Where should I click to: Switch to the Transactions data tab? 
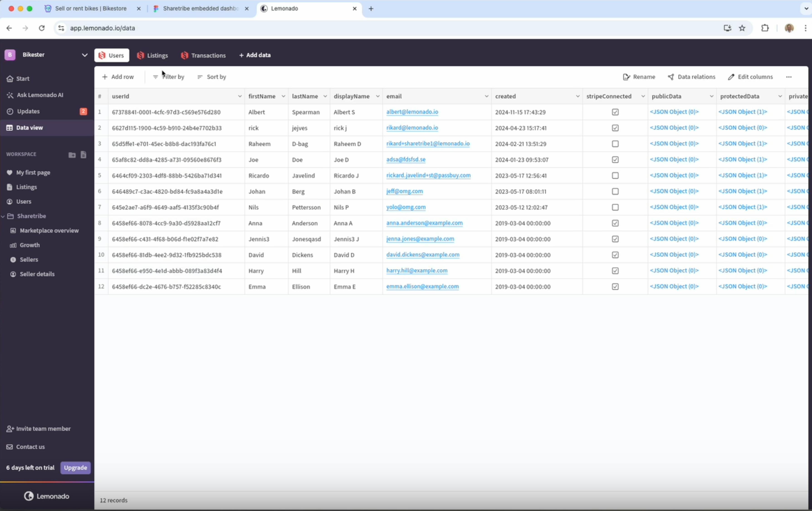point(203,55)
